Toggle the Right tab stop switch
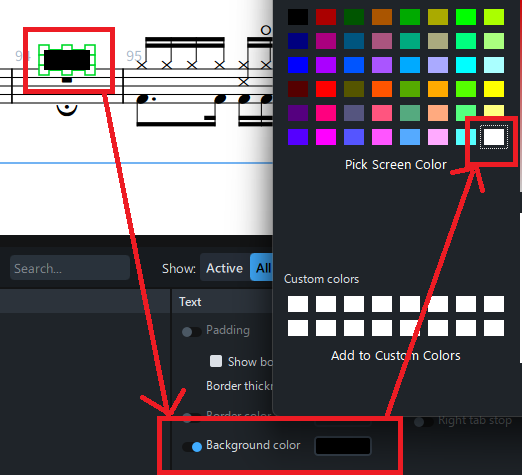This screenshot has height=475, width=522. pyautogui.click(x=424, y=422)
